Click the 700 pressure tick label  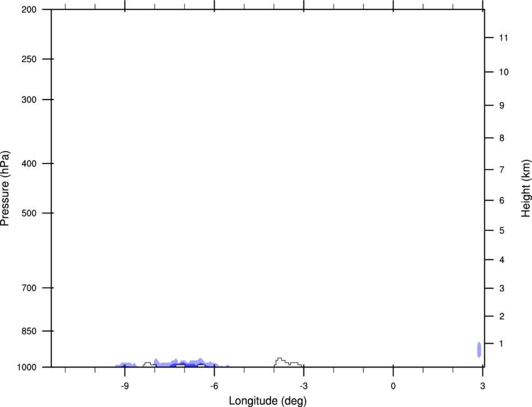click(x=29, y=288)
